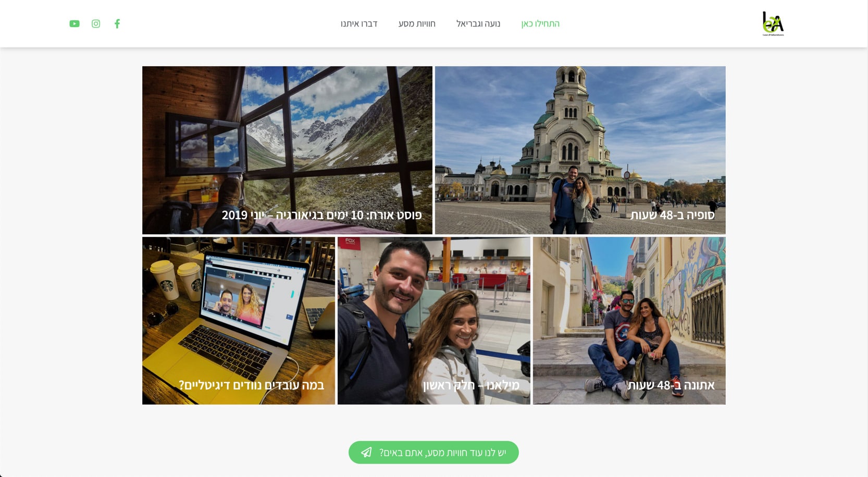Open the airport selfie photo tile
868x477 pixels.
pyautogui.click(x=433, y=312)
